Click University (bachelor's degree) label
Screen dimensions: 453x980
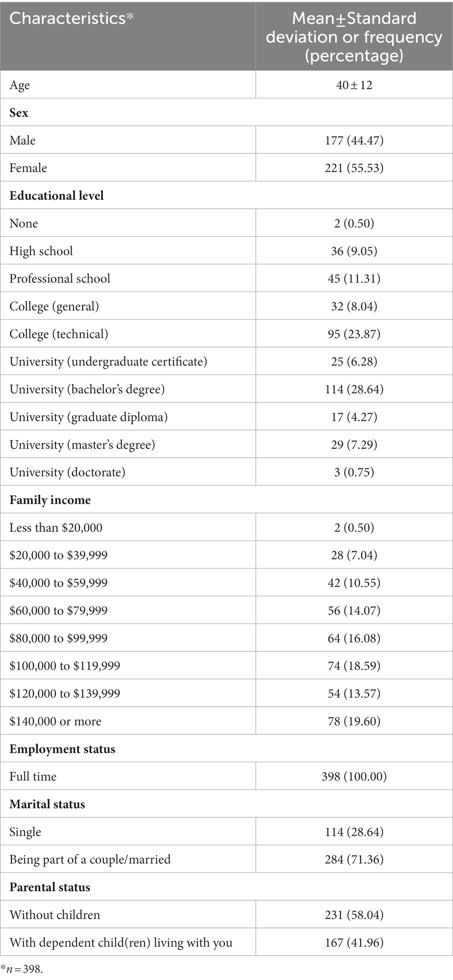(87, 389)
